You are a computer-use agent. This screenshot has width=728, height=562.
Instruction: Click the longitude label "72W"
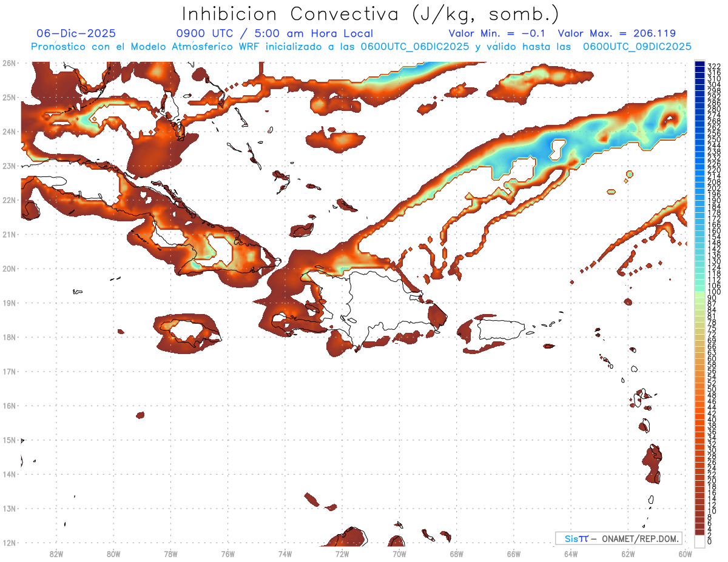pos(342,554)
